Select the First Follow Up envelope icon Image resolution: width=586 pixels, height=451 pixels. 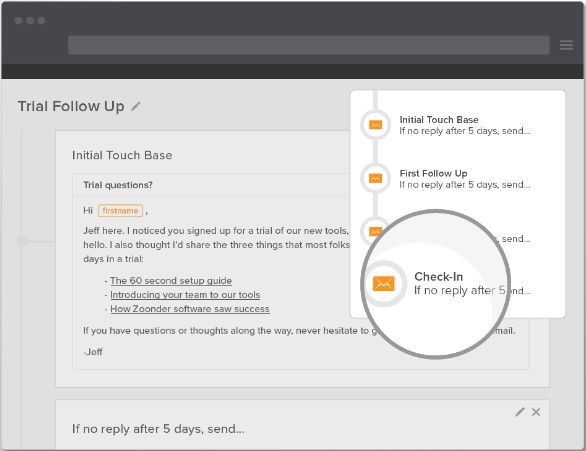pos(375,178)
